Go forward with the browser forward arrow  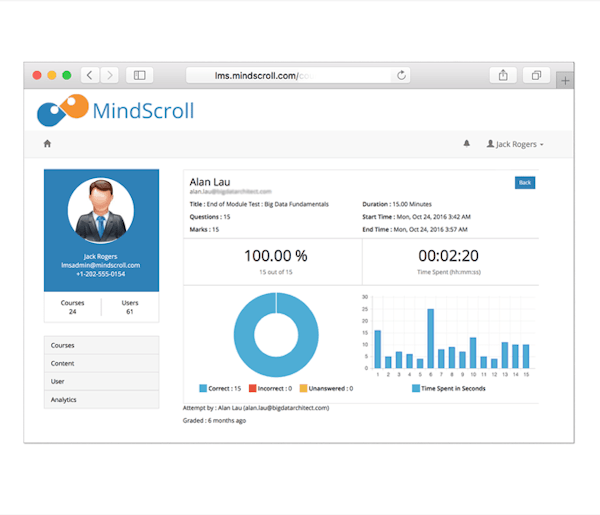click(x=109, y=75)
